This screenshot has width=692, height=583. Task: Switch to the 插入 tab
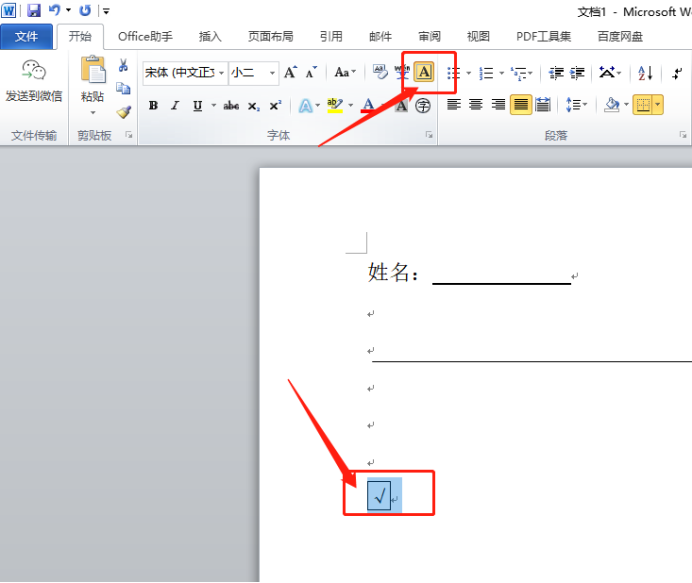tap(210, 37)
